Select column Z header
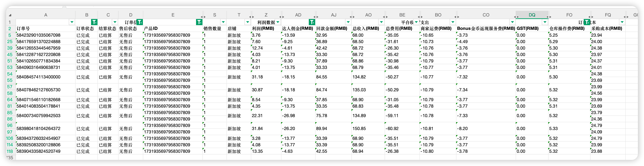 point(266,15)
